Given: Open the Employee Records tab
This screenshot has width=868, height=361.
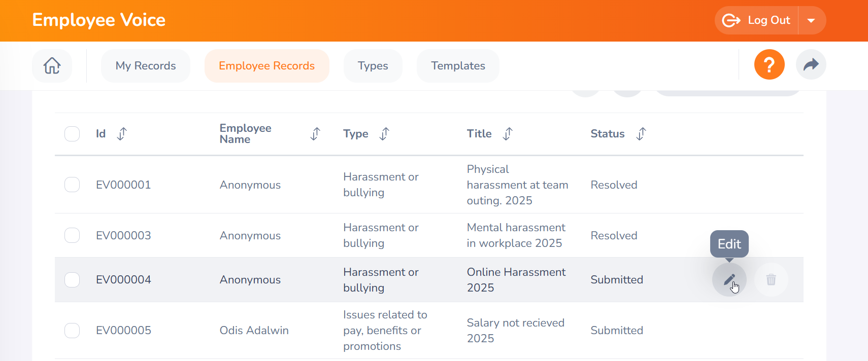Looking at the screenshot, I should click(266, 66).
